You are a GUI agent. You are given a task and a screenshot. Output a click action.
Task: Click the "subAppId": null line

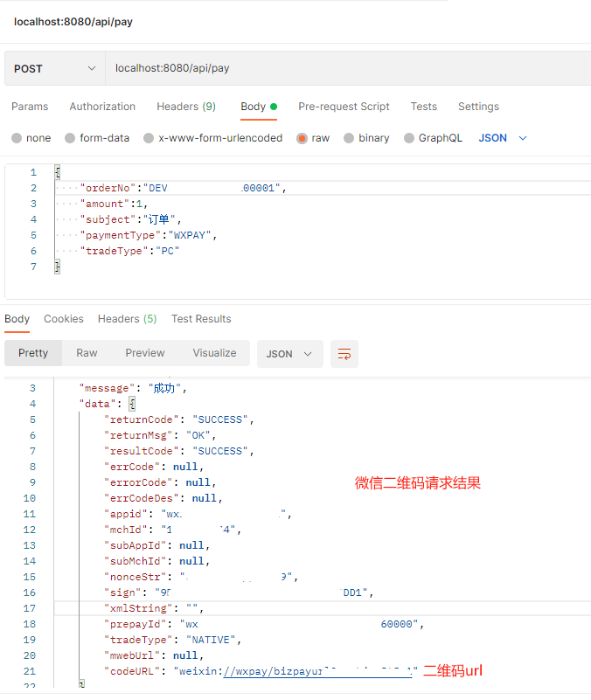(x=156, y=545)
